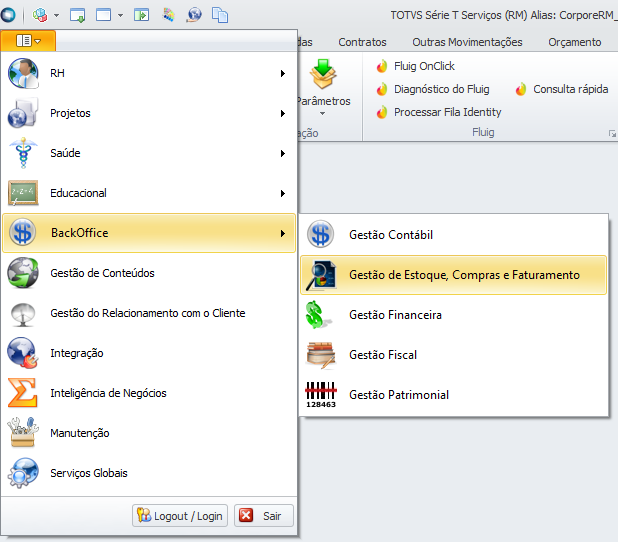The image size is (618, 542).
Task: Click the magnifier icon for Gestão de Estoque
Action: [321, 275]
